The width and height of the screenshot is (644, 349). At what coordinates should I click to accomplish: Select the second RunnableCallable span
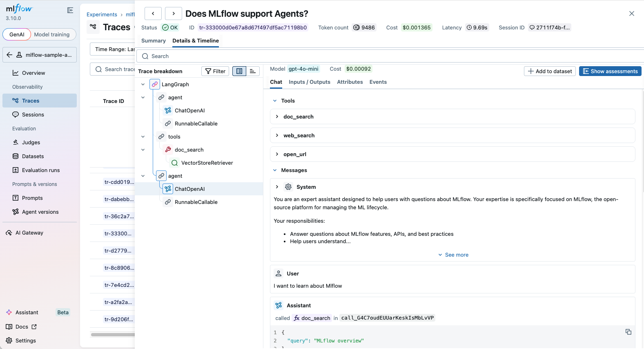(196, 202)
